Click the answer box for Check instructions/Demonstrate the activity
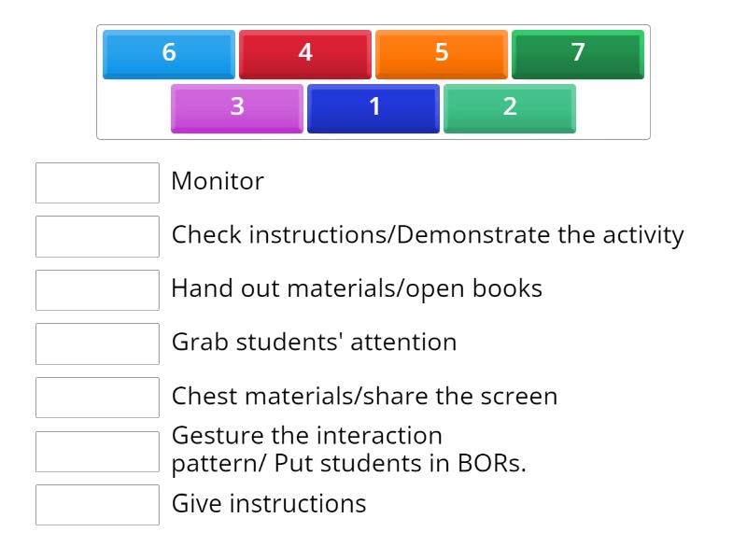 [x=97, y=236]
